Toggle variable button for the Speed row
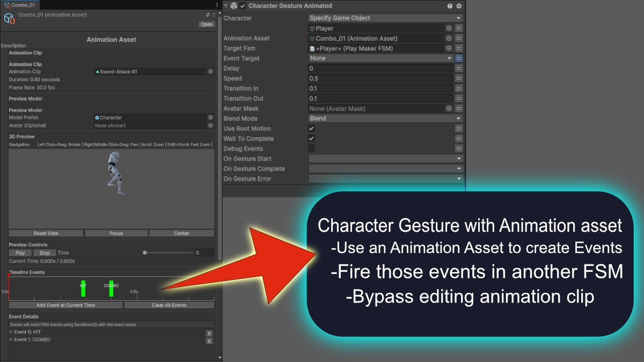 pos(459,78)
